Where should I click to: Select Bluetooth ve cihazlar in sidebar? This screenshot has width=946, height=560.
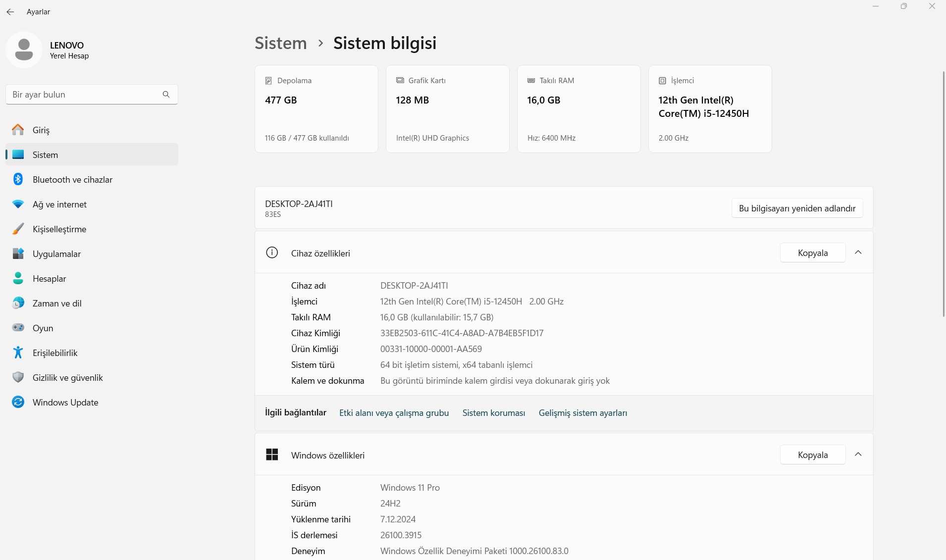click(x=92, y=179)
